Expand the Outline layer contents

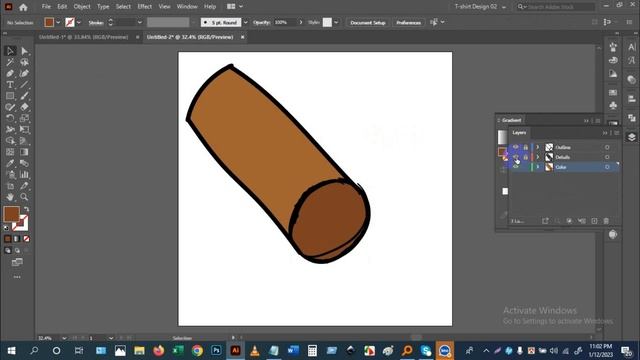(x=538, y=147)
